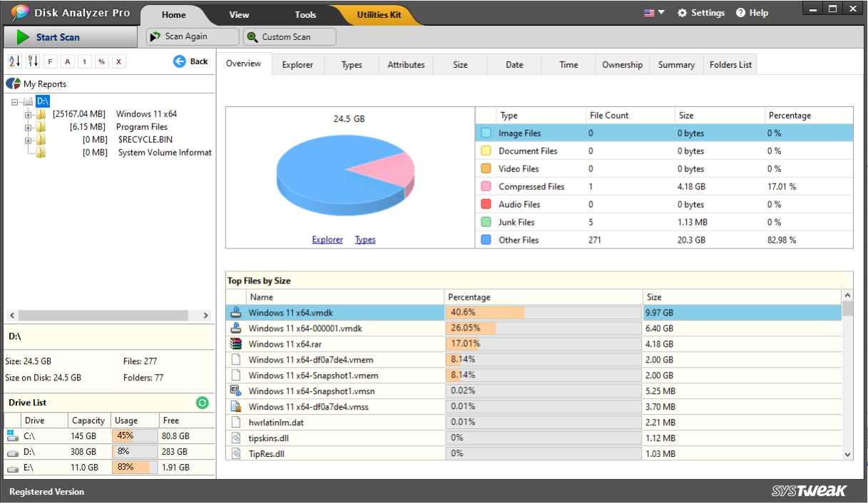The image size is (868, 504).
Task: Refresh the Drive List with the green icon
Action: 203,403
